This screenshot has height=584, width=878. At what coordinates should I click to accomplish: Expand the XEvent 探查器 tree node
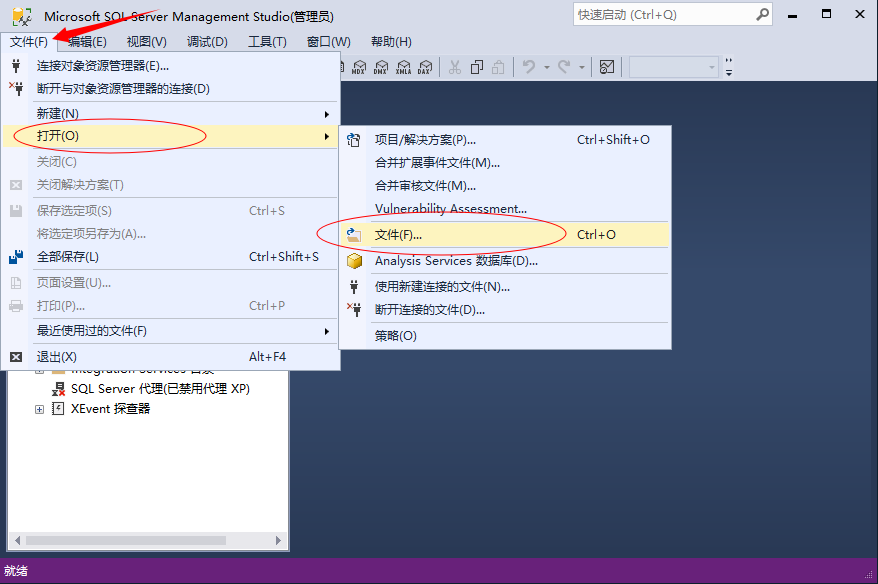tap(39, 409)
